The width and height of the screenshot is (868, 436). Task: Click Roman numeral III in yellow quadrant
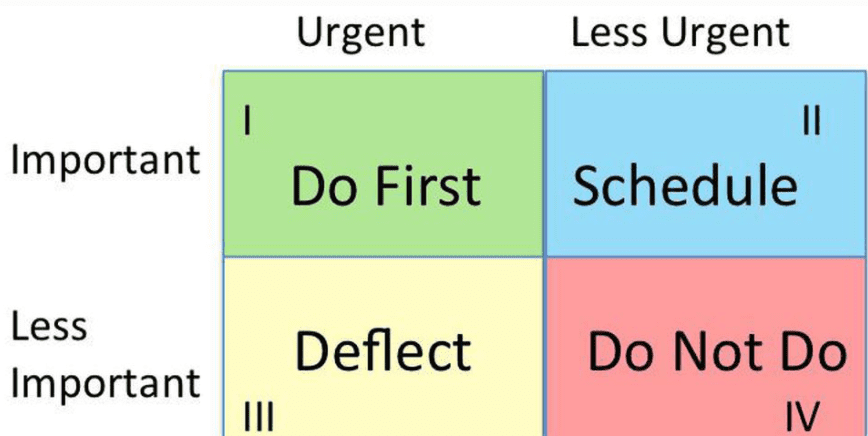[x=259, y=415]
